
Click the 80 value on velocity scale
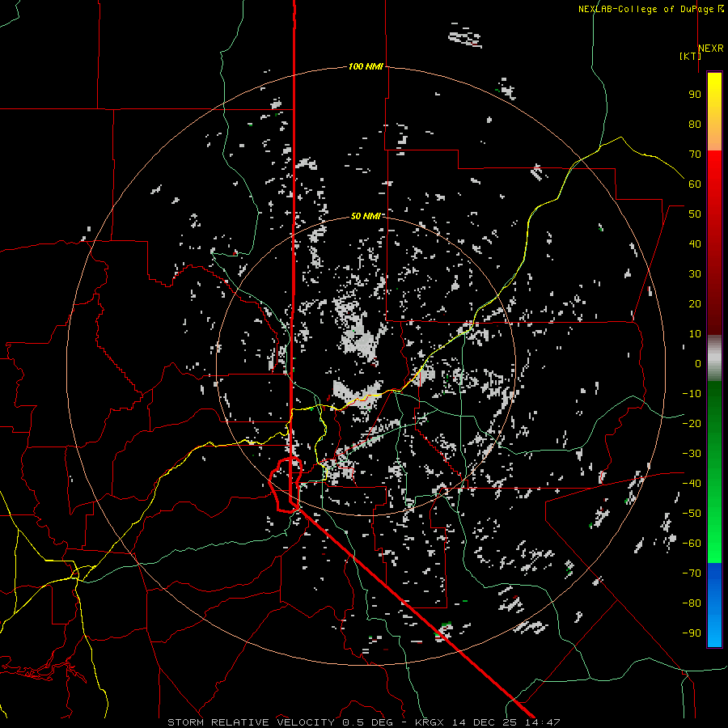695,125
